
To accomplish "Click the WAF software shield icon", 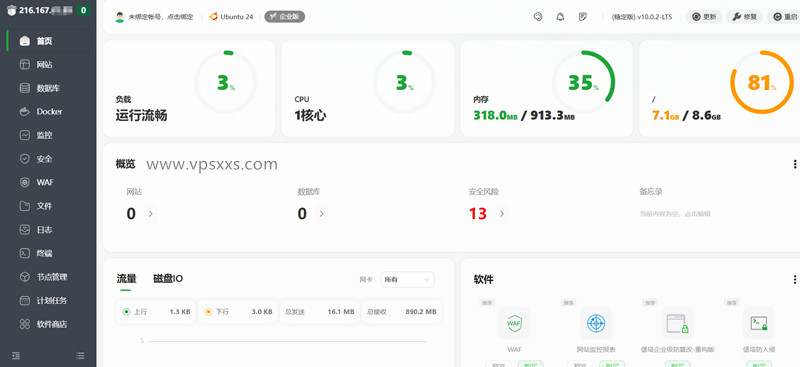I will pyautogui.click(x=514, y=323).
